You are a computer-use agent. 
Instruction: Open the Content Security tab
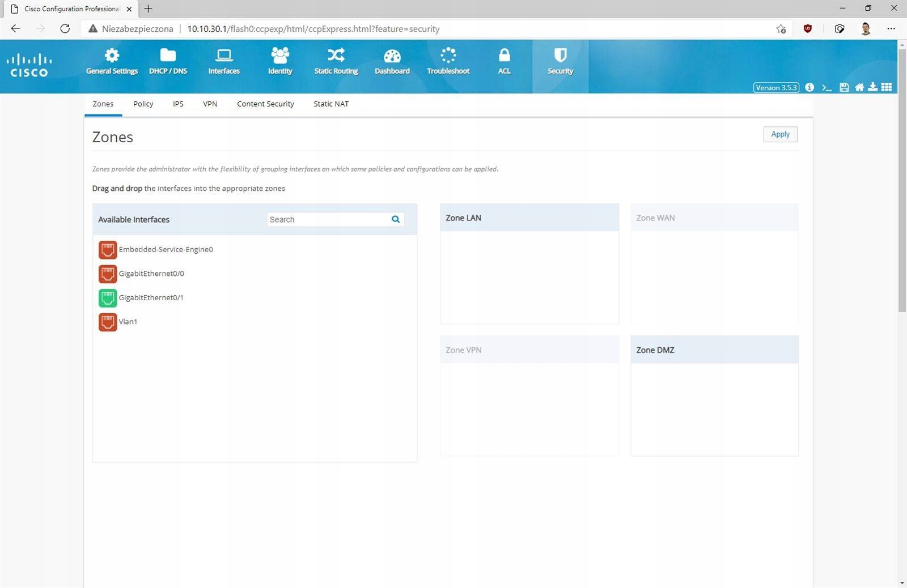click(x=265, y=104)
